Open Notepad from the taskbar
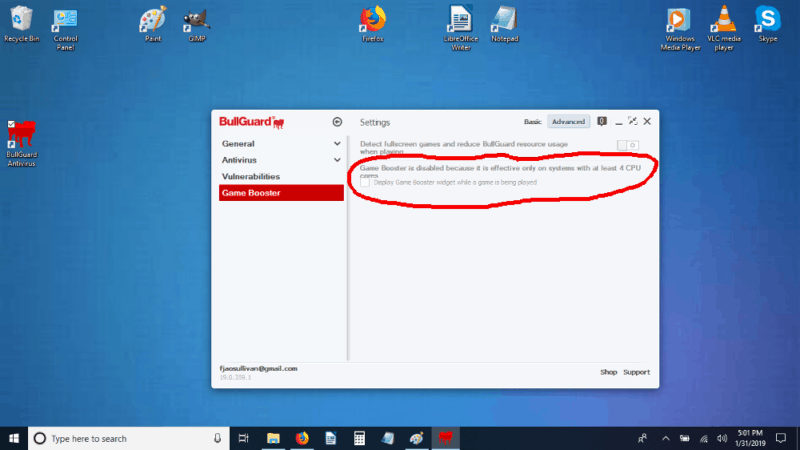The image size is (800, 450). point(388,438)
